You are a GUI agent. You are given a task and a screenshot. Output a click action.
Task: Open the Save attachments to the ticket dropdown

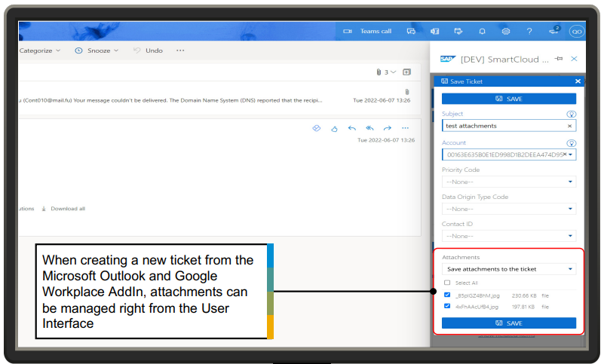(509, 269)
